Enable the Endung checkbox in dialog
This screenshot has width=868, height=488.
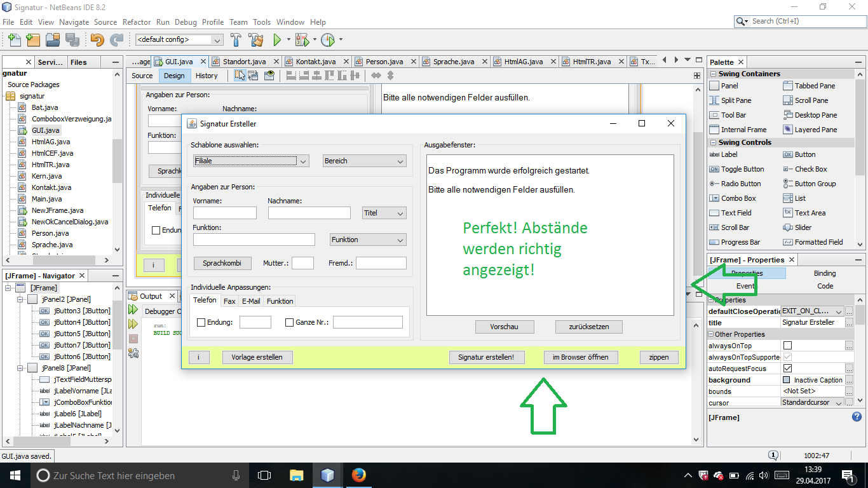[x=201, y=323]
